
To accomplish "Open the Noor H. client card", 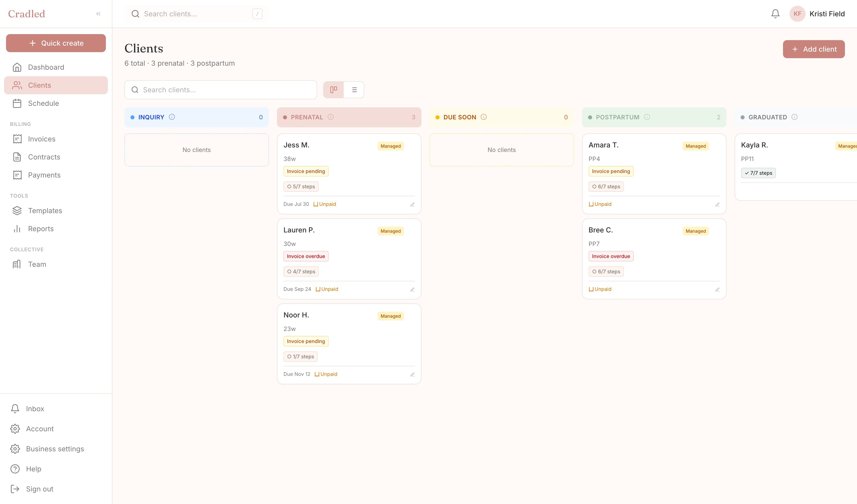I will coord(349,344).
